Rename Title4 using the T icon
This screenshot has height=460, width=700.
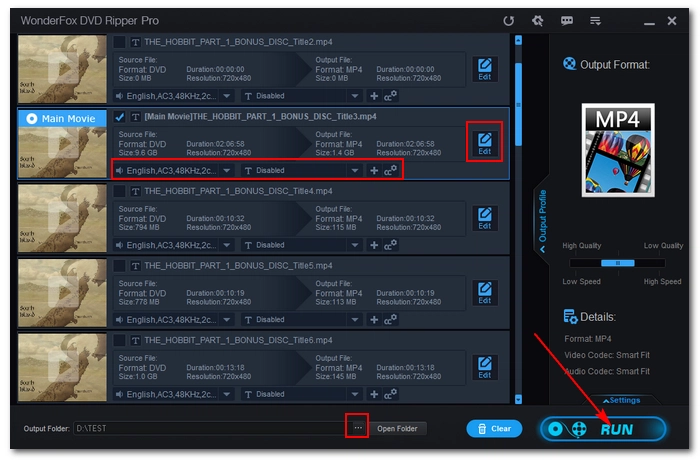pos(135,192)
